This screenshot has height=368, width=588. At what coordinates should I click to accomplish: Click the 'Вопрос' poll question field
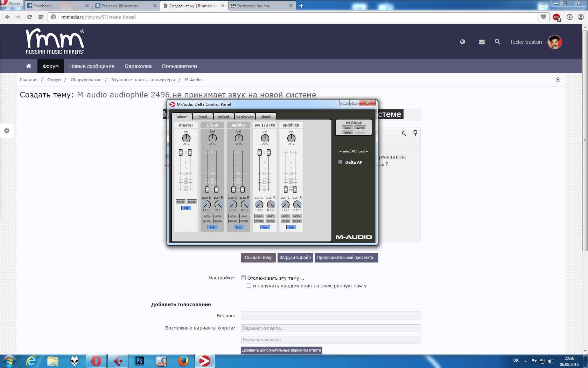331,315
